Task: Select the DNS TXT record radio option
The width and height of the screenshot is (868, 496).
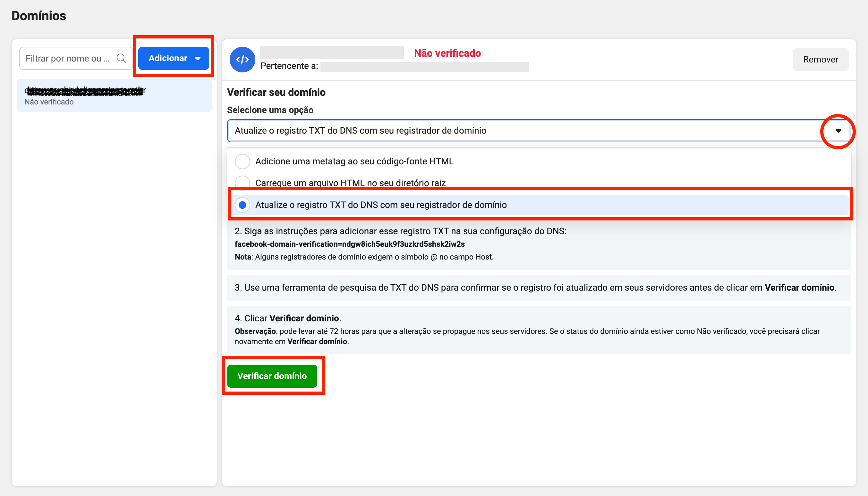Action: coord(243,205)
